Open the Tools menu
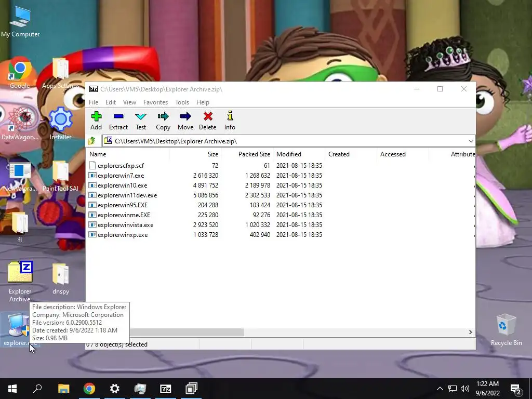Viewport: 532px width, 399px height. point(182,102)
